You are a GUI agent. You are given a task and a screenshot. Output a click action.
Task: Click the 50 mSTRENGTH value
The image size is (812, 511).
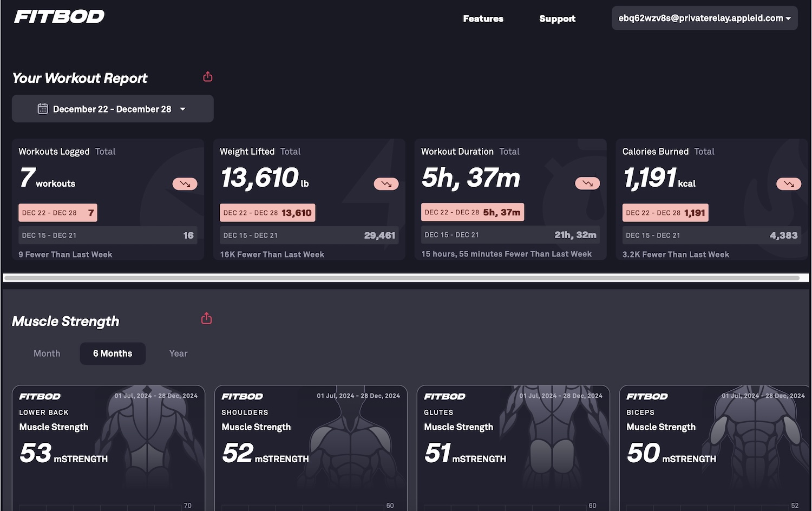tap(672, 454)
